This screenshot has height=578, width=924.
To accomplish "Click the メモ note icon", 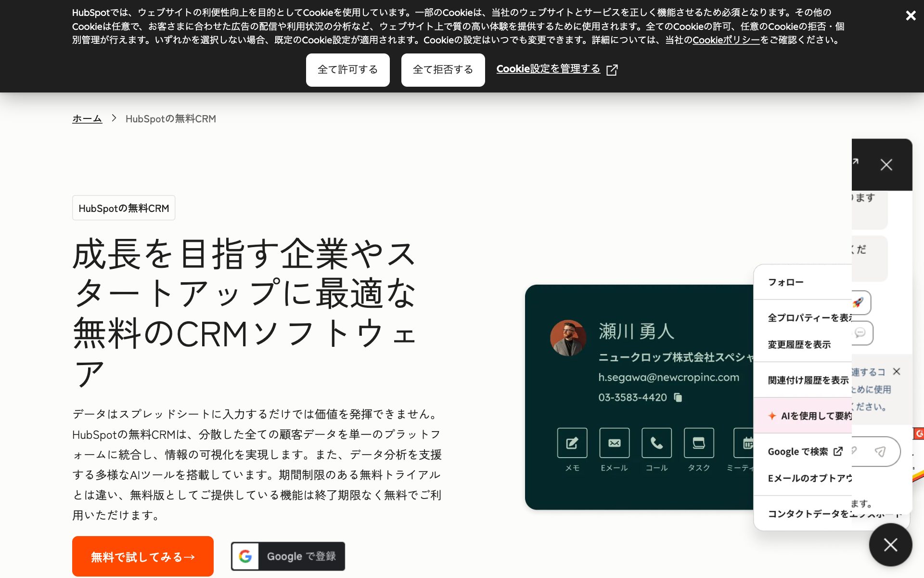I will click(x=572, y=443).
